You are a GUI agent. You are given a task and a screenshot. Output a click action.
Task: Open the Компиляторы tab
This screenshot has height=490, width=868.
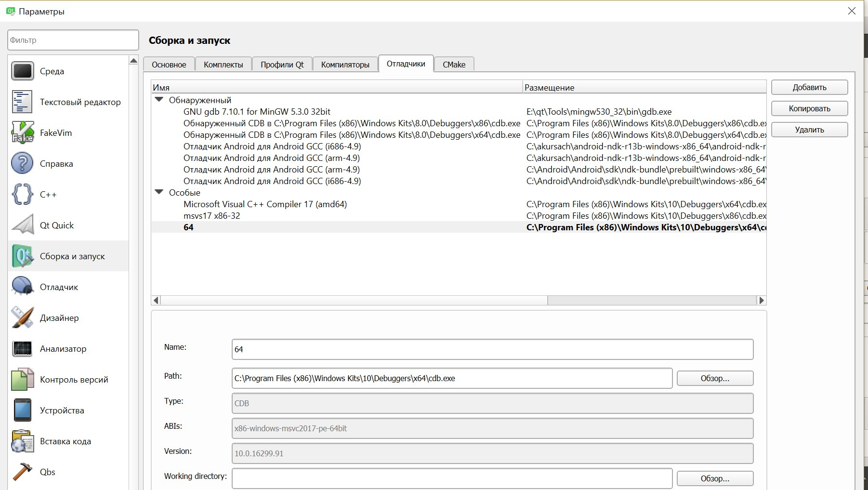click(x=345, y=65)
